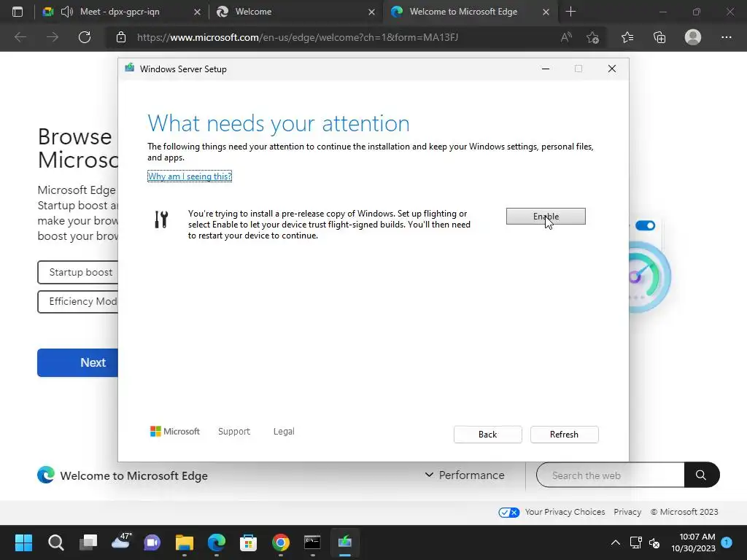747x560 pixels.
Task: Open File Explorer from taskbar
Action: (x=185, y=542)
